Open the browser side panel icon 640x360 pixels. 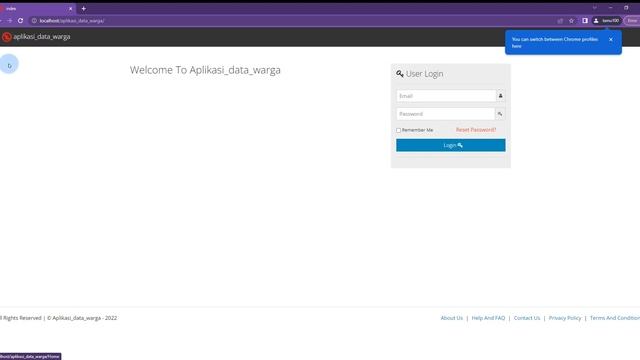tap(585, 20)
